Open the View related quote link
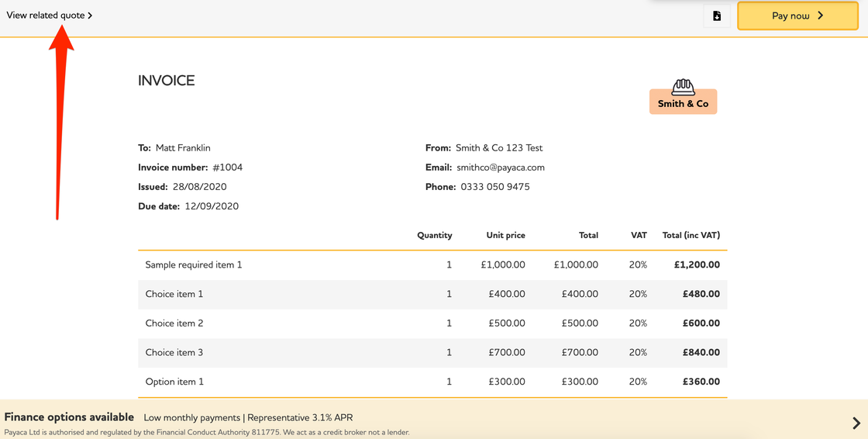The height and width of the screenshot is (439, 868). (46, 16)
